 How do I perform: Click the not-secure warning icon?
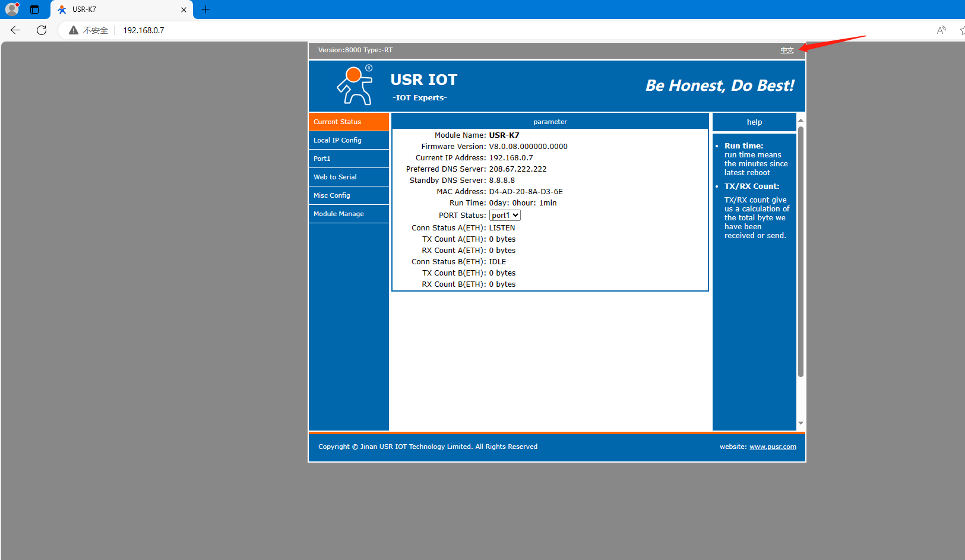point(74,30)
